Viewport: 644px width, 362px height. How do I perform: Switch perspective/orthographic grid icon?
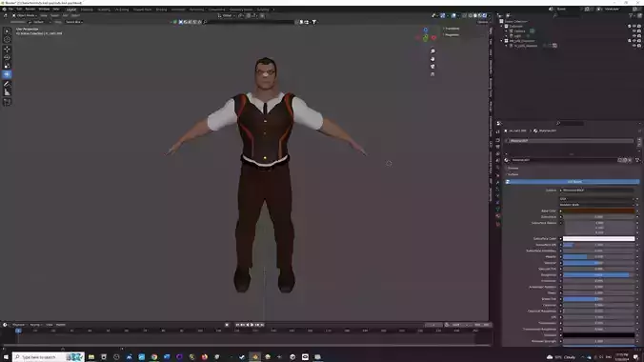[x=433, y=74]
